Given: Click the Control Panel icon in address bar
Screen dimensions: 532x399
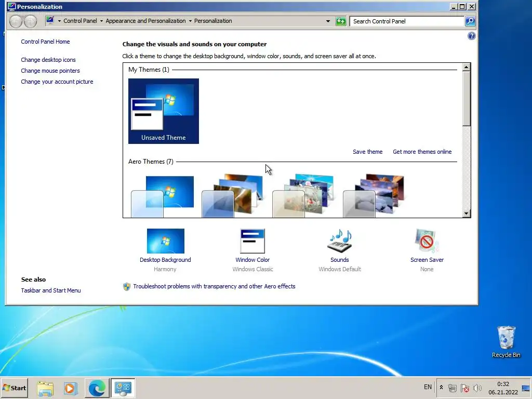Looking at the screenshot, I should point(50,20).
